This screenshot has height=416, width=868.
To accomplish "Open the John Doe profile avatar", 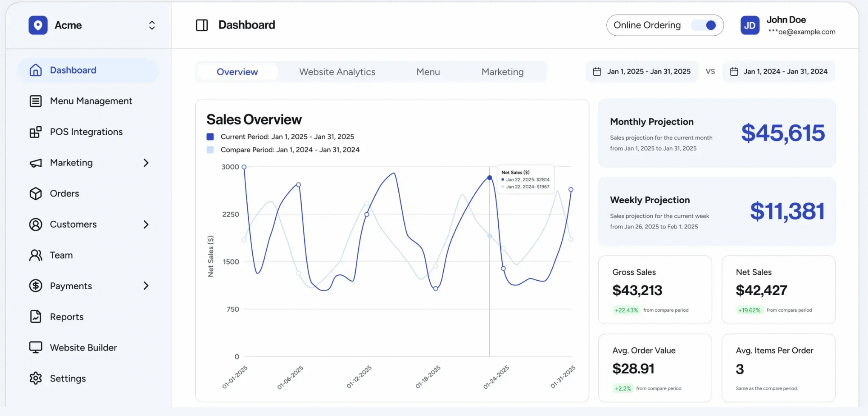I will pyautogui.click(x=750, y=26).
